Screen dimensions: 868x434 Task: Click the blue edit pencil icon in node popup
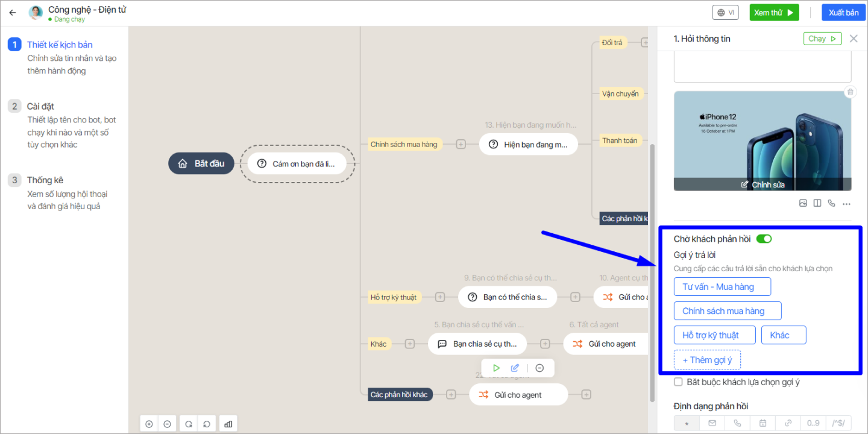(x=515, y=368)
